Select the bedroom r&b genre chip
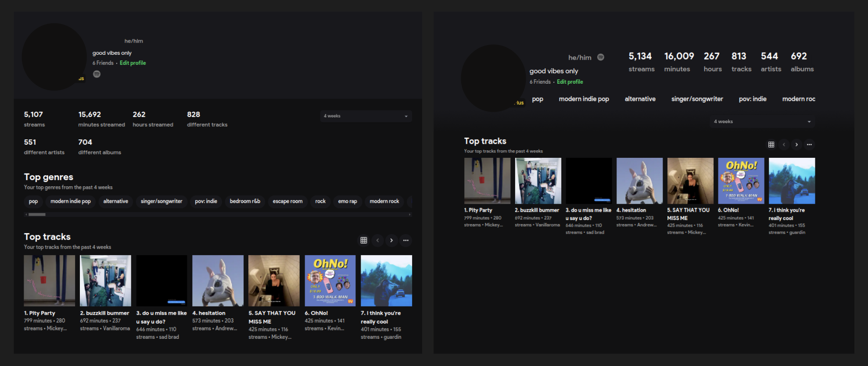Screen dimensions: 868x366 point(245,201)
